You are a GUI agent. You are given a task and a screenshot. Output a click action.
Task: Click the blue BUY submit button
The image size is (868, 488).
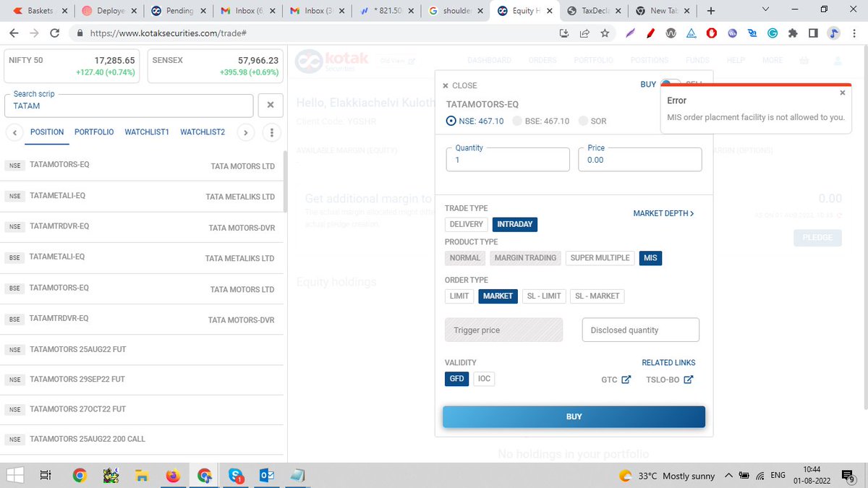[x=574, y=417]
